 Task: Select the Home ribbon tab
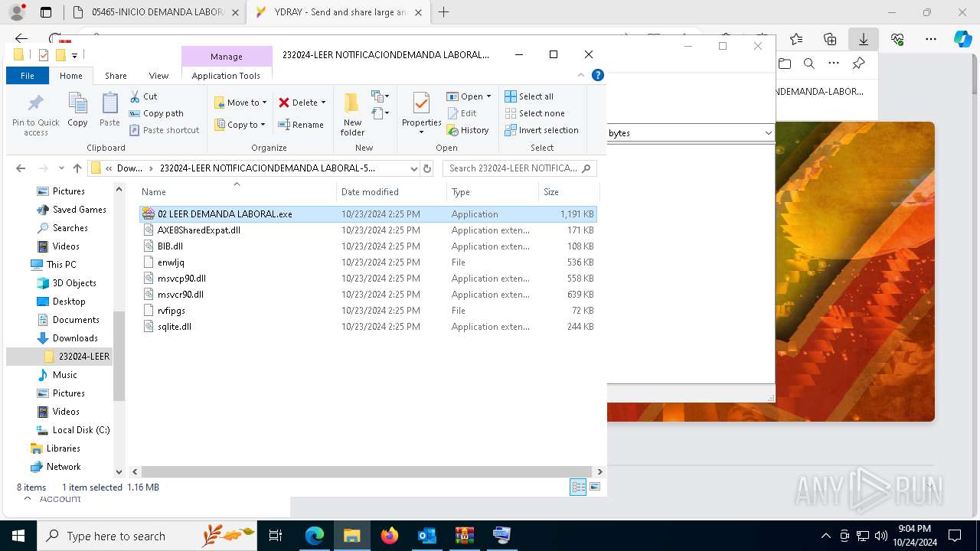coord(71,76)
